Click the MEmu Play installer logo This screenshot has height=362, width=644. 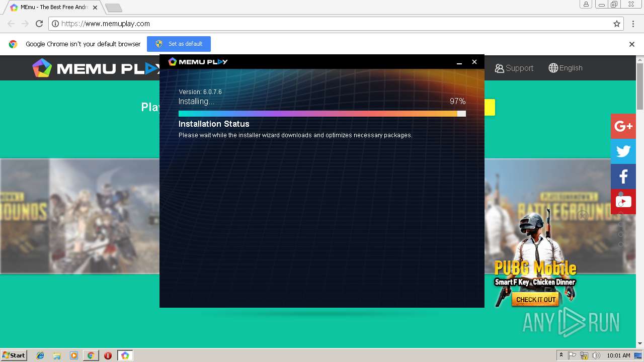[198, 62]
